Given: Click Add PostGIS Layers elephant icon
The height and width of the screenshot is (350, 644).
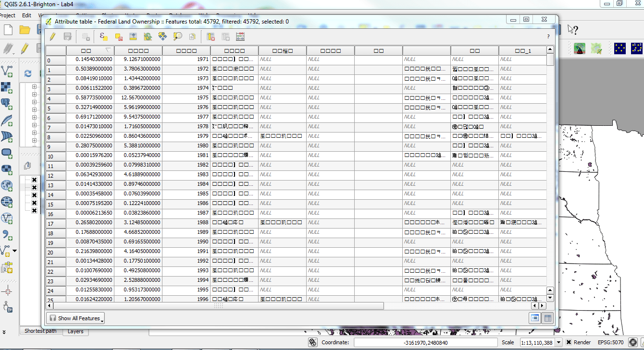Looking at the screenshot, I should point(7,103).
